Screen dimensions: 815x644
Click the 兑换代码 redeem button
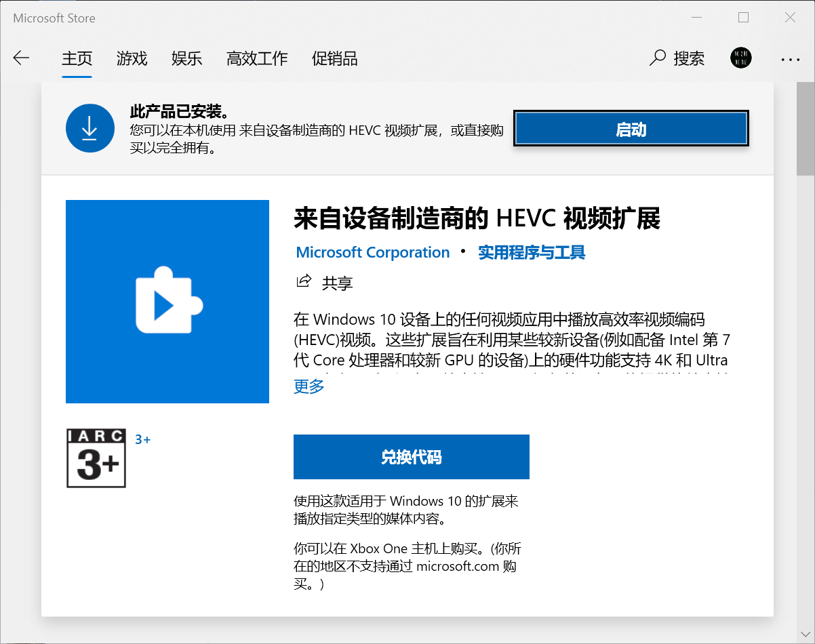pyautogui.click(x=412, y=456)
